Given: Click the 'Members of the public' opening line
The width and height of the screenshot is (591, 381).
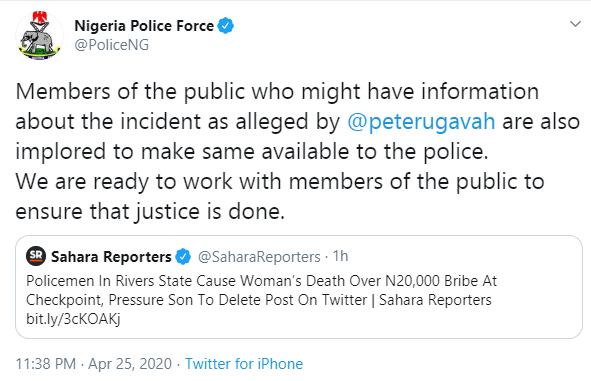Looking at the screenshot, I should [x=277, y=92].
